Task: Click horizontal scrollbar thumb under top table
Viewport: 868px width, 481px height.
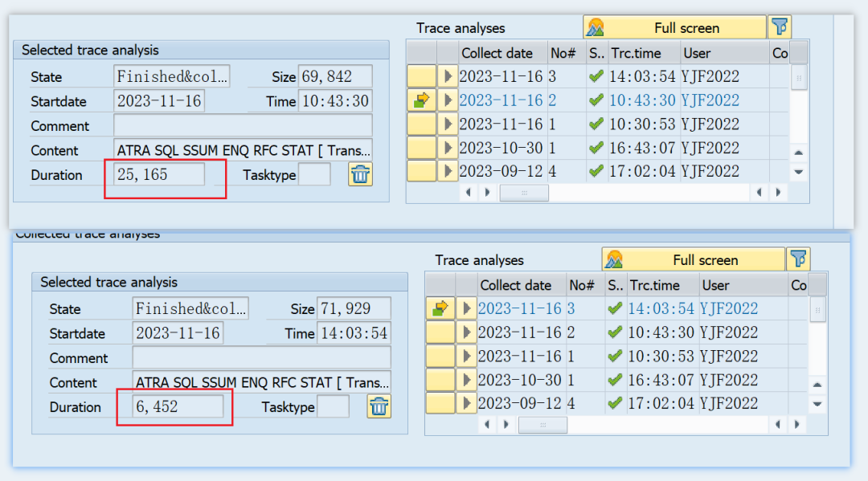Action: (524, 193)
